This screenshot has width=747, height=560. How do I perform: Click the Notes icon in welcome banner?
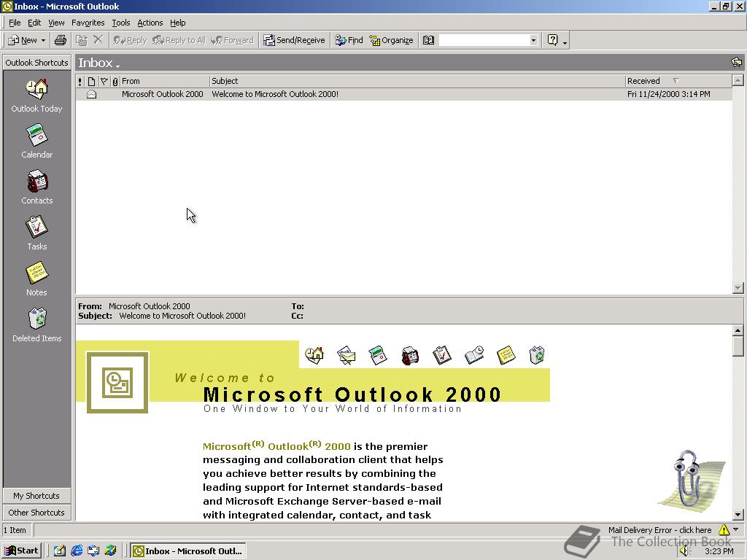[x=506, y=355]
